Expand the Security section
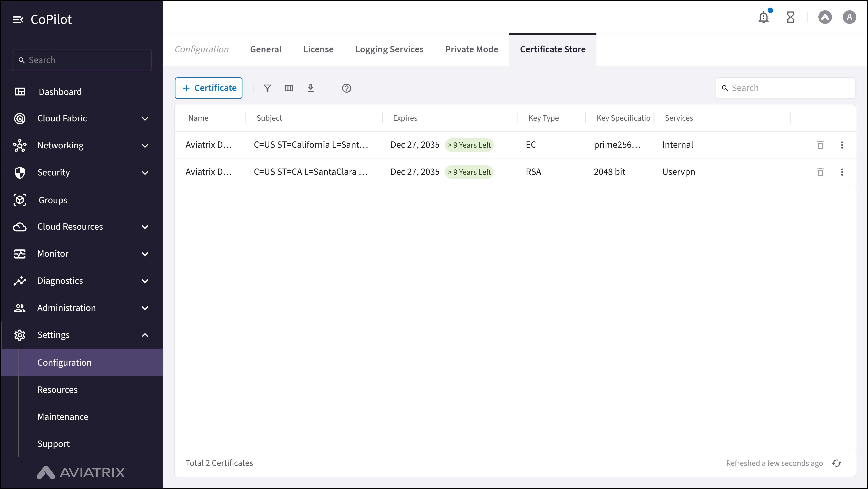Image resolution: width=868 pixels, height=489 pixels. (145, 173)
